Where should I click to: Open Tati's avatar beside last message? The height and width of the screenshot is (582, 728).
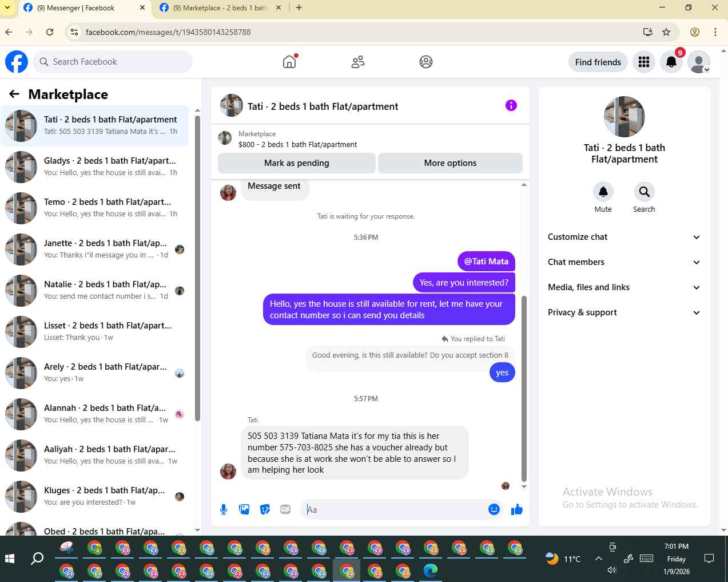228,471
